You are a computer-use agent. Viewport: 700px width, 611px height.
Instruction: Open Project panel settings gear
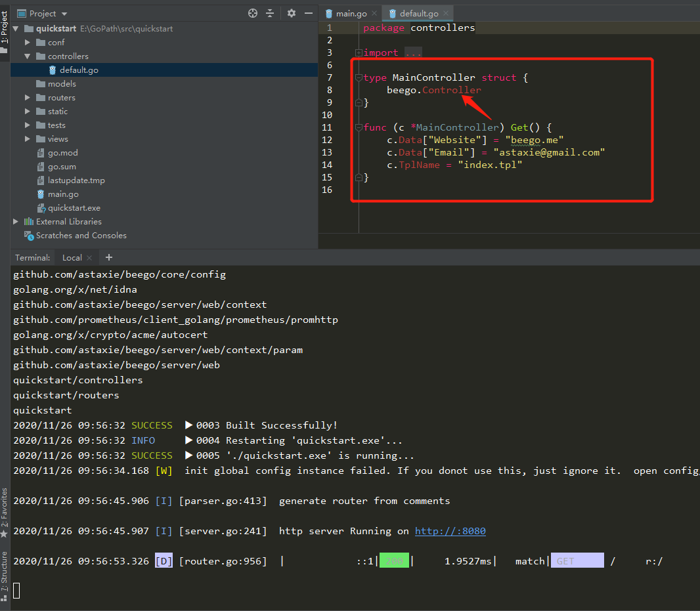click(x=292, y=13)
